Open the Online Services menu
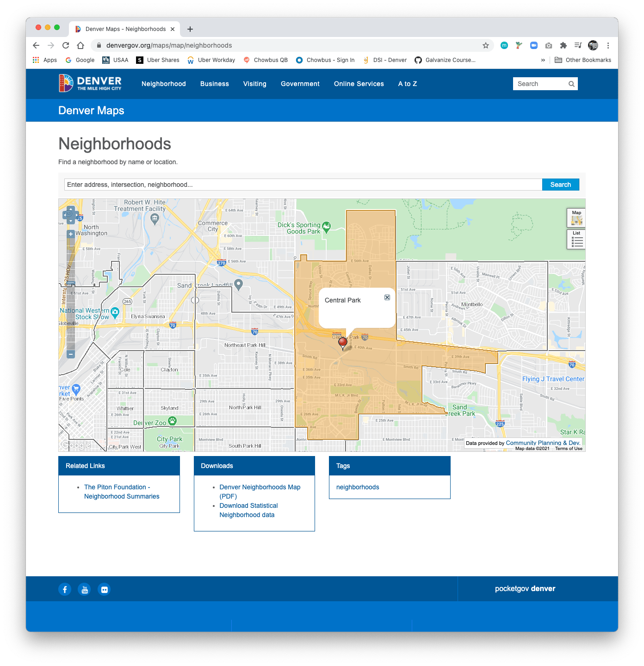This screenshot has height=666, width=644. [x=359, y=84]
